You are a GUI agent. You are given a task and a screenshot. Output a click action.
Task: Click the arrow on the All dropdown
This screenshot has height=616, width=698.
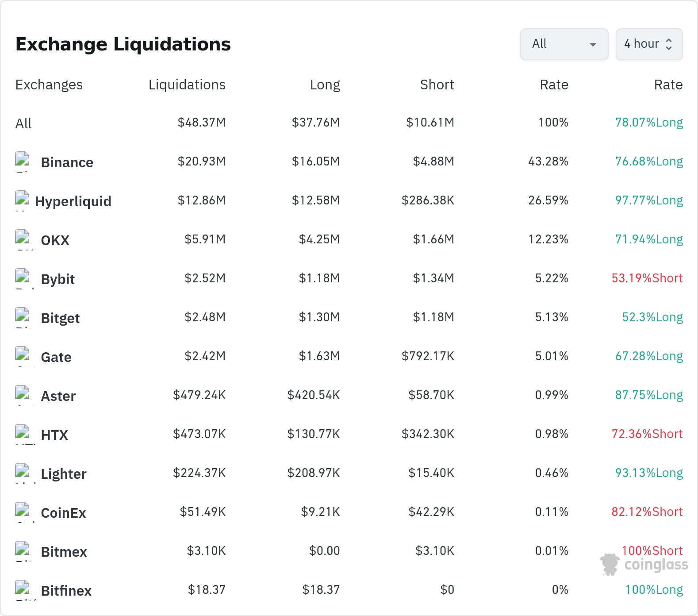pyautogui.click(x=593, y=45)
